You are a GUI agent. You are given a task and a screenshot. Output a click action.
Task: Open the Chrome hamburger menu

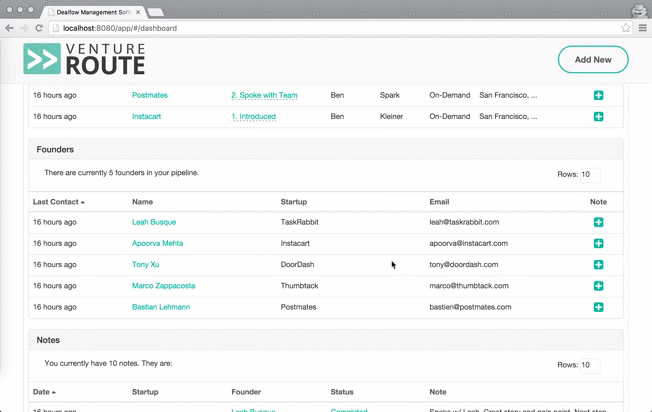[x=642, y=28]
